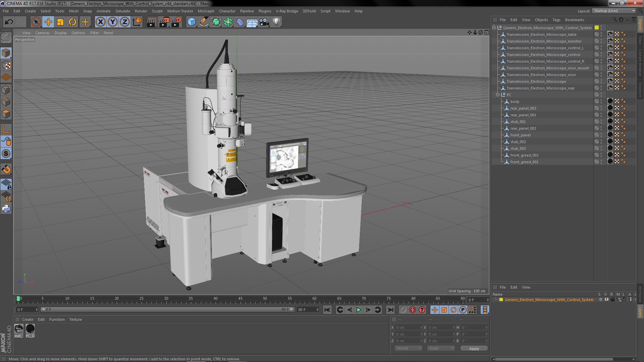Open Edit Render Settings icon

tap(176, 22)
